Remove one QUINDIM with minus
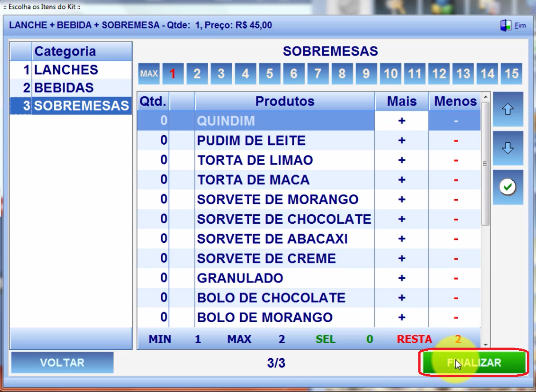 pos(456,121)
